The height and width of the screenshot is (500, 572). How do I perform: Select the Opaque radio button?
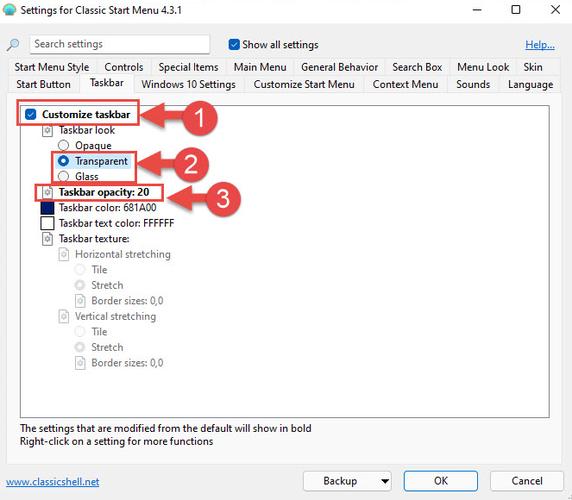click(63, 146)
